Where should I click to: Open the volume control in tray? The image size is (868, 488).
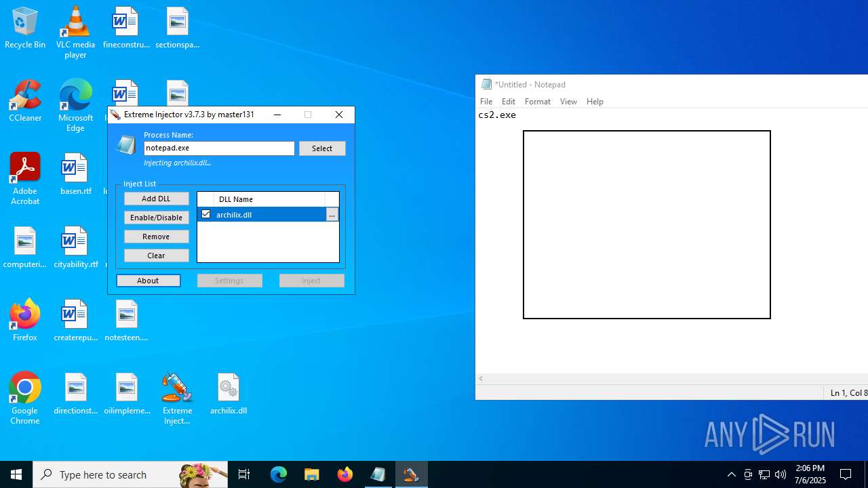coord(781,474)
